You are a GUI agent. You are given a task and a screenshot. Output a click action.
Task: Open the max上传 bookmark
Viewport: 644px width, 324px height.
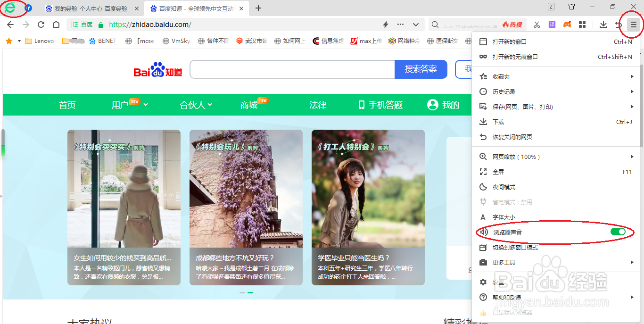366,41
